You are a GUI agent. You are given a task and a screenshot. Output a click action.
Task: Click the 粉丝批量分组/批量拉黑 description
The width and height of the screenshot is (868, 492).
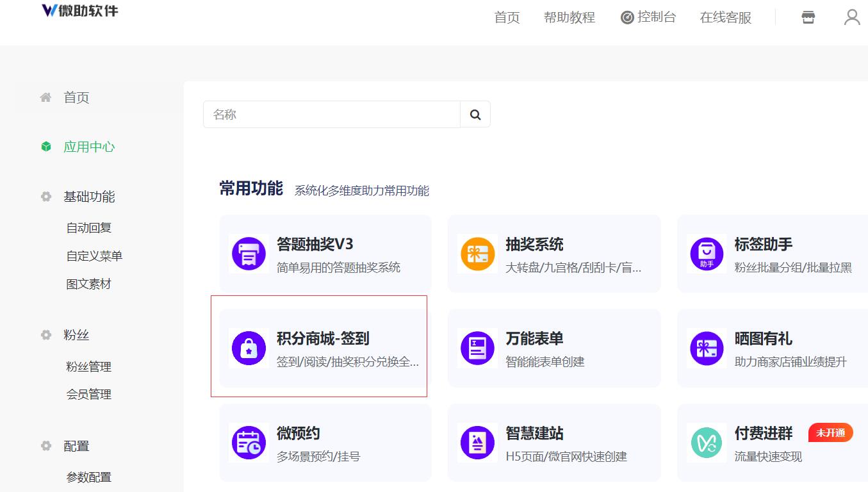793,267
